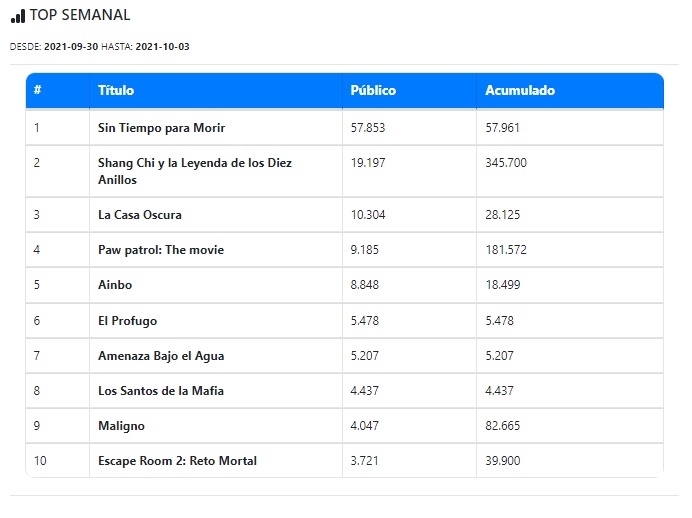
Task: Click Amenaza Bajo el Agua title
Action: coord(160,356)
